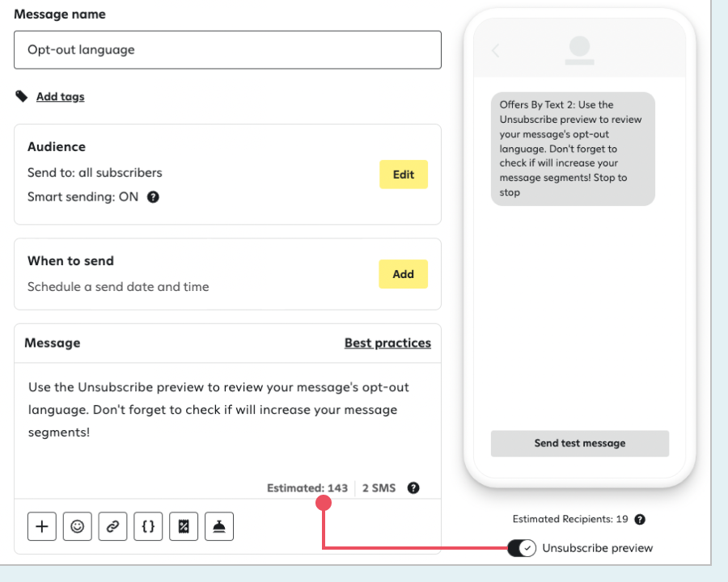Click the Estimated Recipients help icon
This screenshot has height=582, width=728.
pyautogui.click(x=640, y=519)
